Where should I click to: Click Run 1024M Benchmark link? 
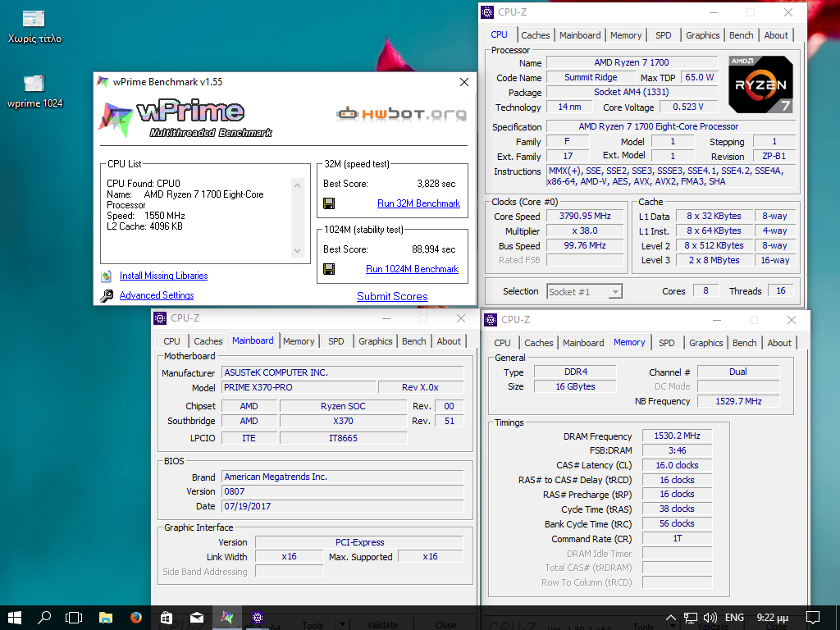click(x=412, y=269)
